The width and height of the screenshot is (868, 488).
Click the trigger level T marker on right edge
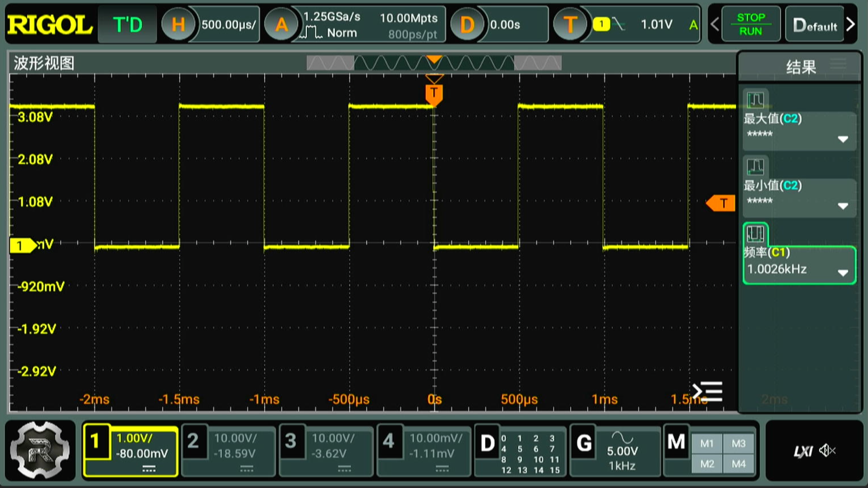[722, 203]
